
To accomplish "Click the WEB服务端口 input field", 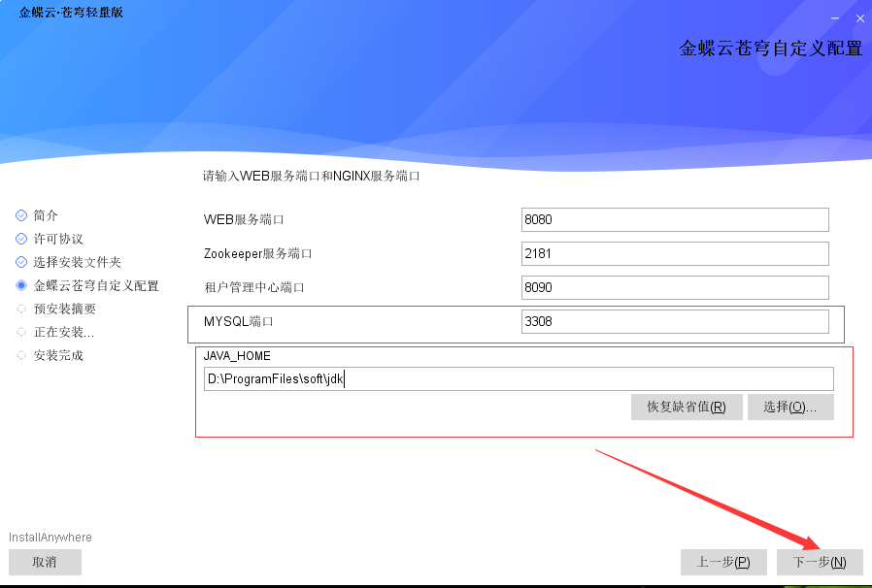I will (x=675, y=219).
